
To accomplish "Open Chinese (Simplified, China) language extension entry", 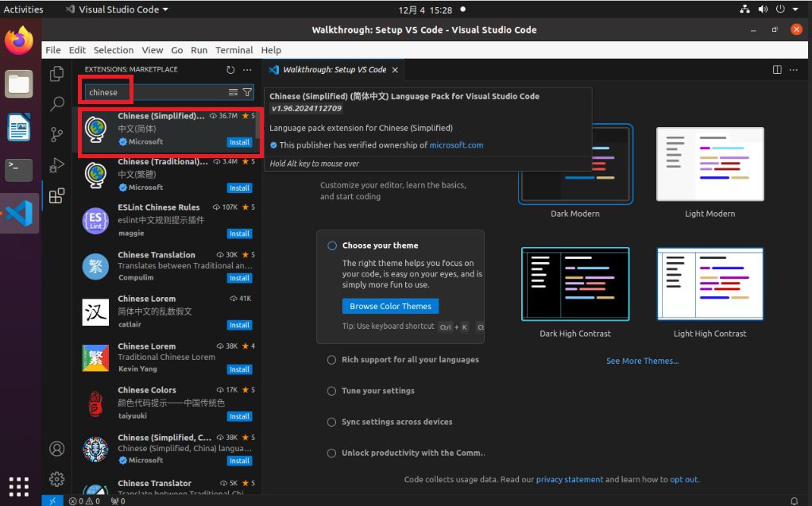I will click(167, 449).
